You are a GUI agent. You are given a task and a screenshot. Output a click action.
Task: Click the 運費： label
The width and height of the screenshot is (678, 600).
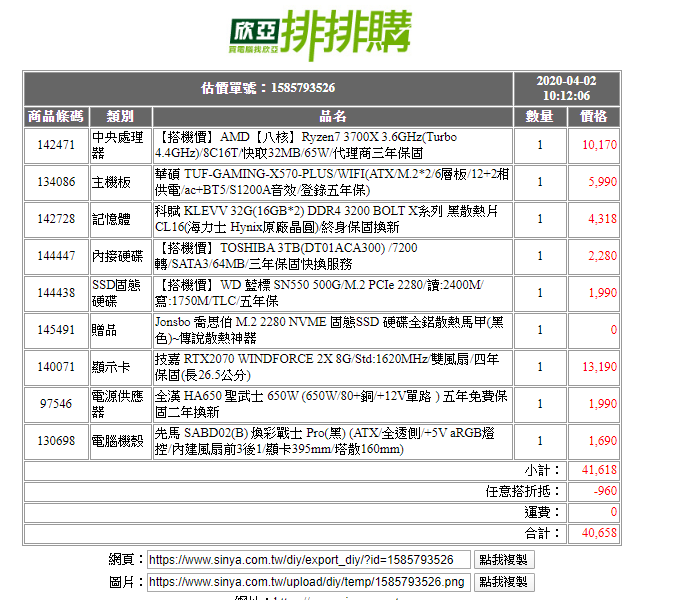(542, 512)
